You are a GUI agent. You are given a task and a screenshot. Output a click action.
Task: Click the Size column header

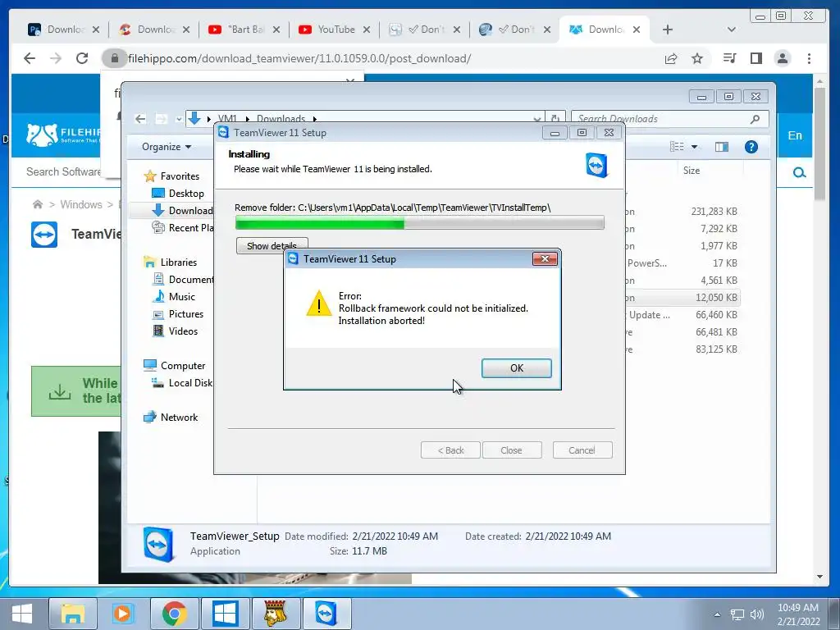point(692,171)
